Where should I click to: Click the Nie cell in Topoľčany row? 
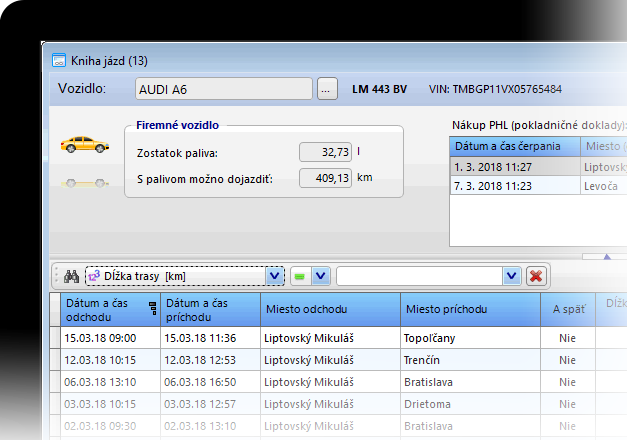[568, 338]
